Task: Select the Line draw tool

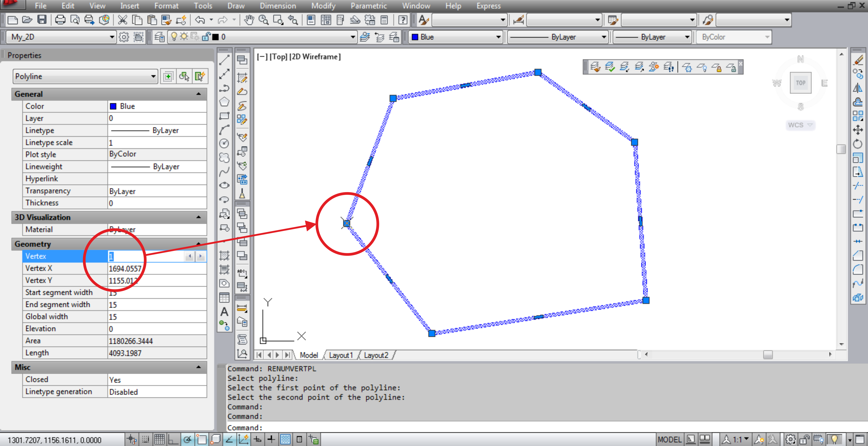Action: click(x=224, y=60)
